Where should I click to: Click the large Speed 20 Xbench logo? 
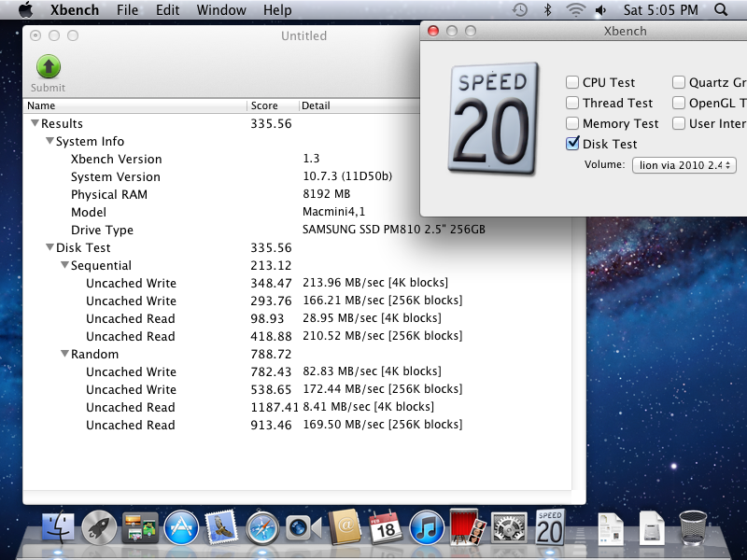click(494, 119)
